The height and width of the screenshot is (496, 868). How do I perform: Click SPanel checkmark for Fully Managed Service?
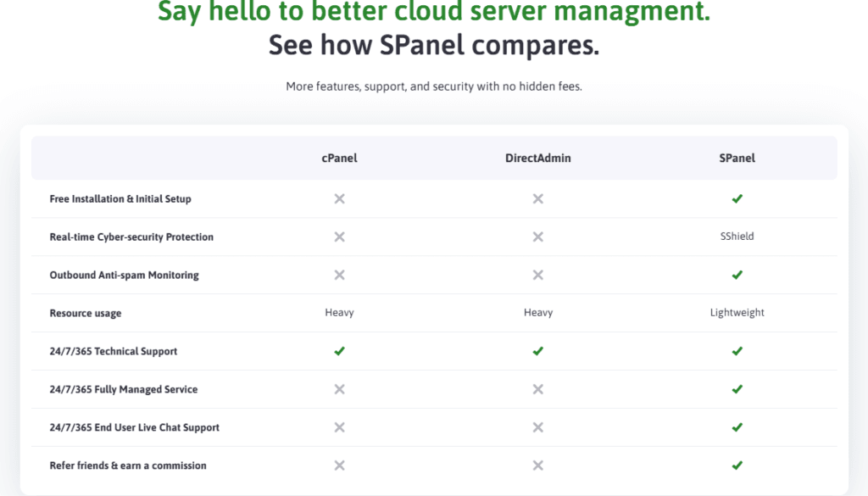pos(737,389)
